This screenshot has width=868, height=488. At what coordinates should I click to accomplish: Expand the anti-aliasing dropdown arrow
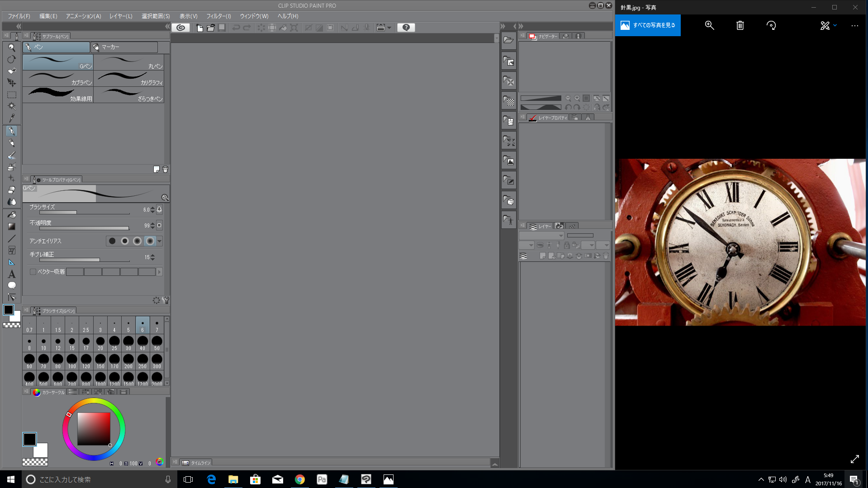click(159, 241)
